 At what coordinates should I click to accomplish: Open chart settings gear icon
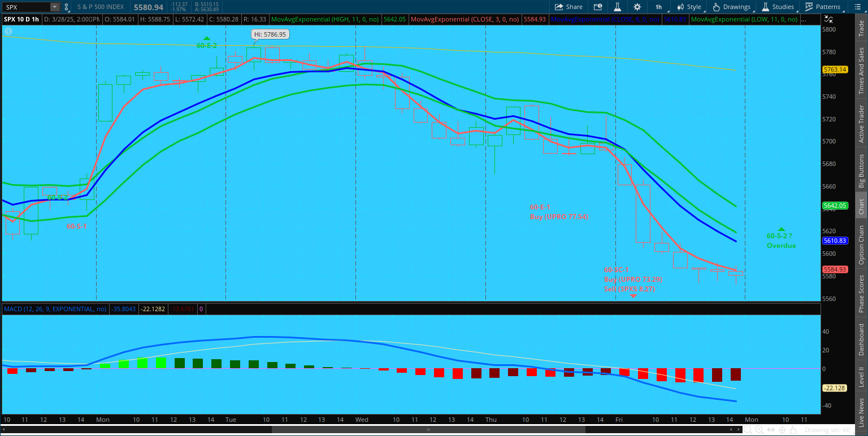[x=637, y=7]
